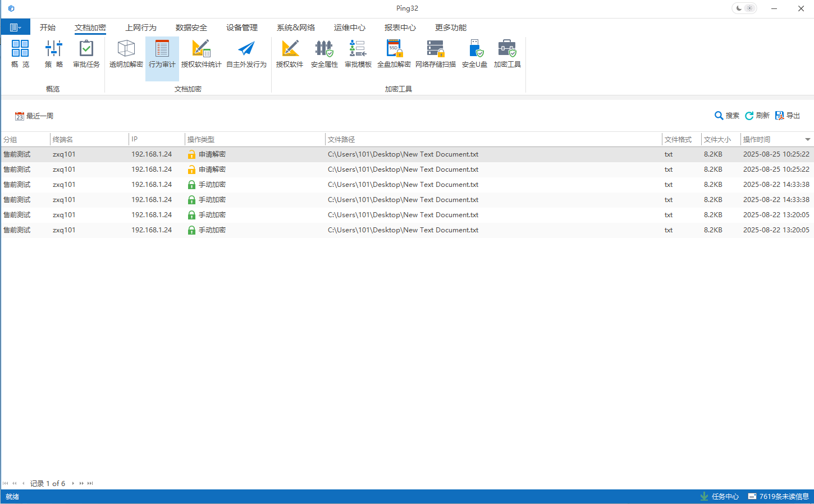Viewport: 814px width, 504px height.
Task: Click the 就绪 status text
Action: (12, 497)
